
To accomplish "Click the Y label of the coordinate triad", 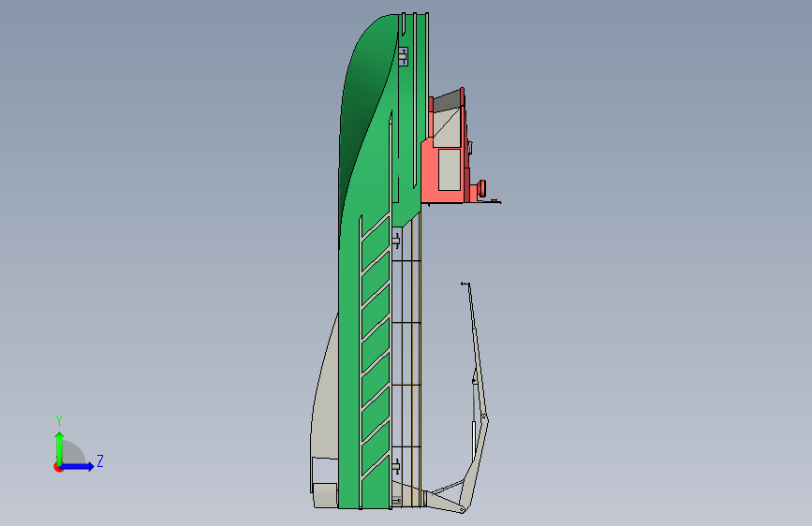I will coord(59,420).
